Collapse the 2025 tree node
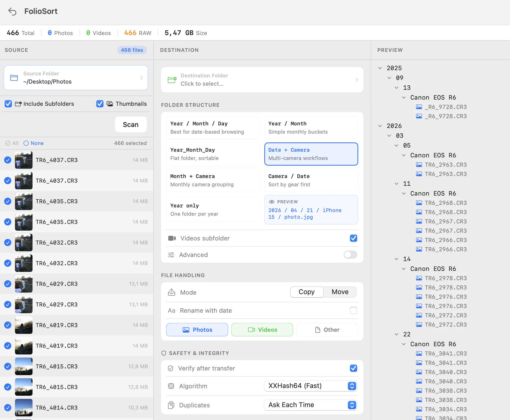Image resolution: width=510 pixels, height=420 pixels. (380, 68)
